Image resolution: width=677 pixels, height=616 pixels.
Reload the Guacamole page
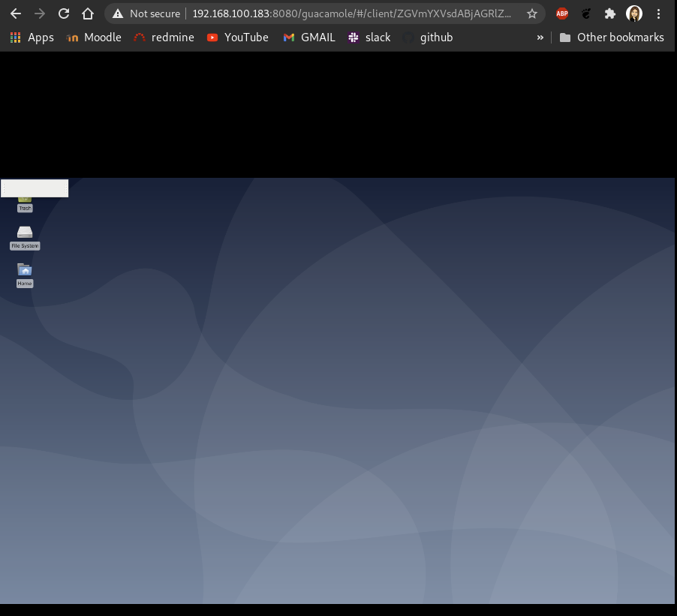point(64,14)
